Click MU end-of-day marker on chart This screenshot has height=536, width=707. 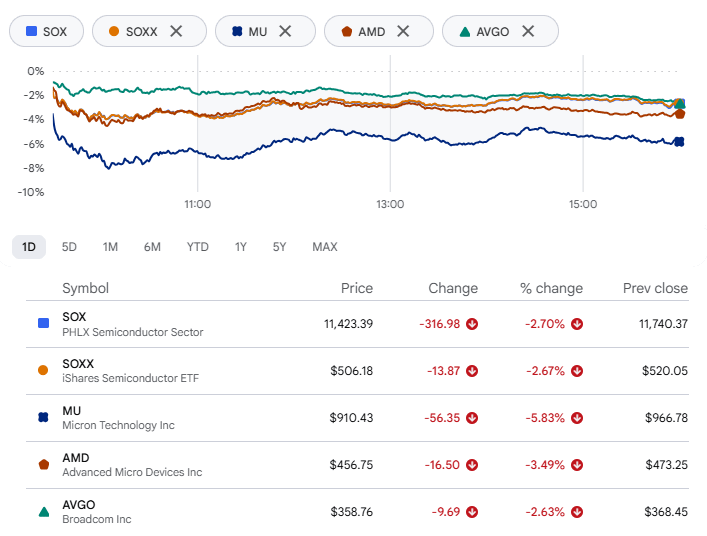(x=679, y=142)
